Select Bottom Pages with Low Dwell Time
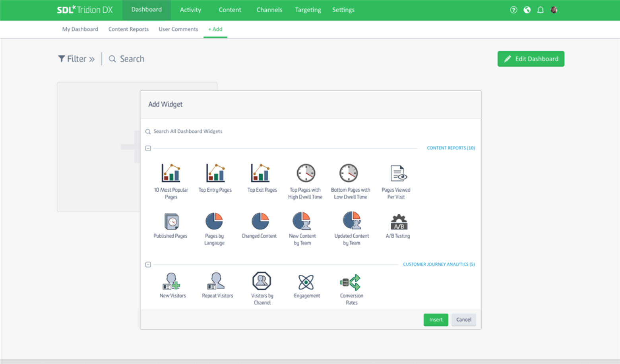Image resolution: width=620 pixels, height=364 pixels. pyautogui.click(x=350, y=181)
